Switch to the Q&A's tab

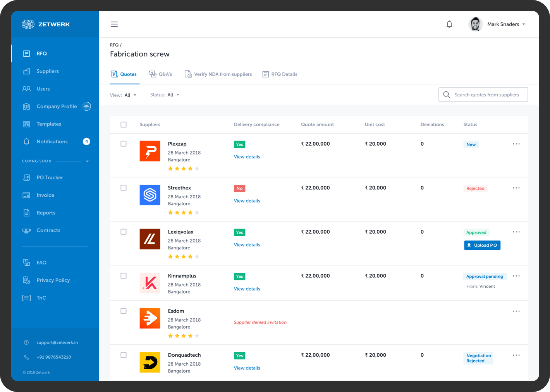click(161, 74)
